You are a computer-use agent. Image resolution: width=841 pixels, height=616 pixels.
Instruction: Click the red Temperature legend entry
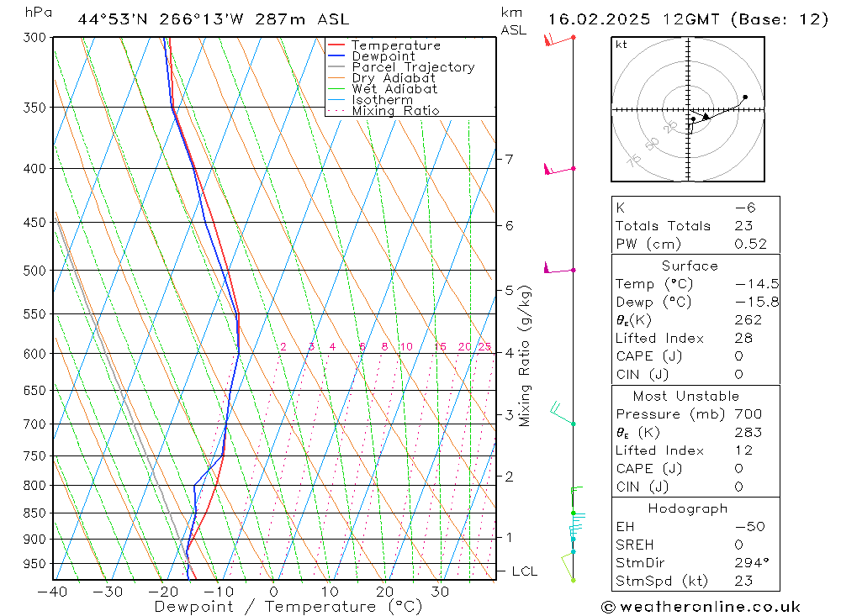(x=384, y=45)
